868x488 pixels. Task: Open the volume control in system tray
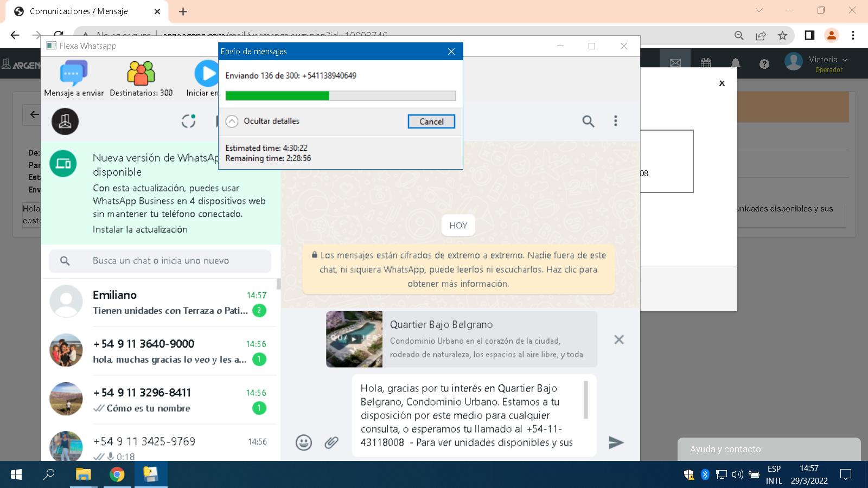(737, 474)
